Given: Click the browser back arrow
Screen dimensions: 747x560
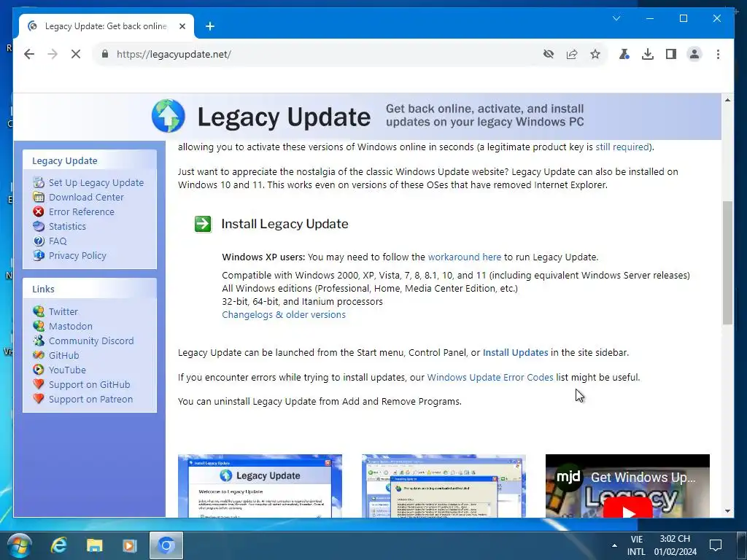Looking at the screenshot, I should coord(29,54).
